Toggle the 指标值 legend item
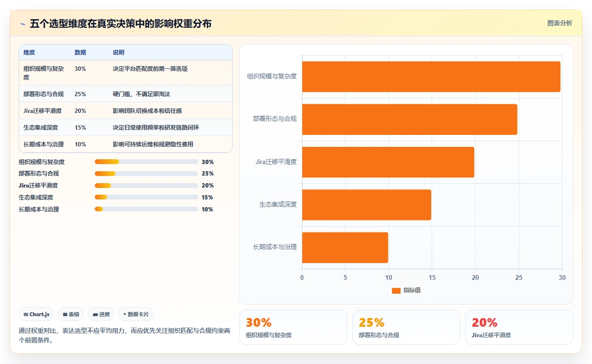 coord(406,290)
